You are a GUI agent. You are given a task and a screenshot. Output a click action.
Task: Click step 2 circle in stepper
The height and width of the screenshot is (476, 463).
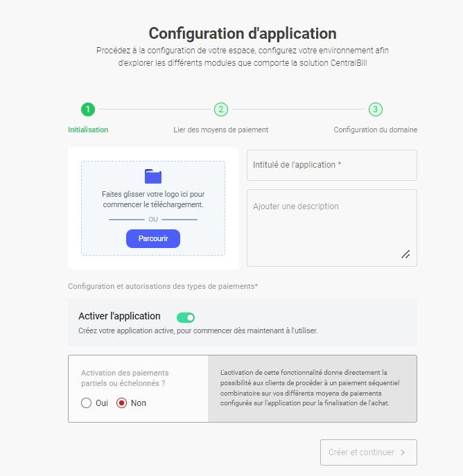(x=220, y=109)
